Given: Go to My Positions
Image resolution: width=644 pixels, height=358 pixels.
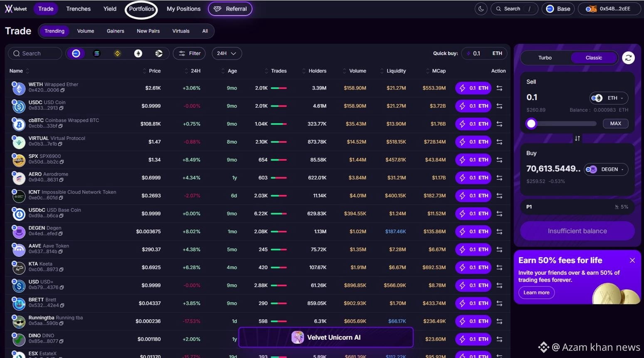Looking at the screenshot, I should [x=183, y=9].
